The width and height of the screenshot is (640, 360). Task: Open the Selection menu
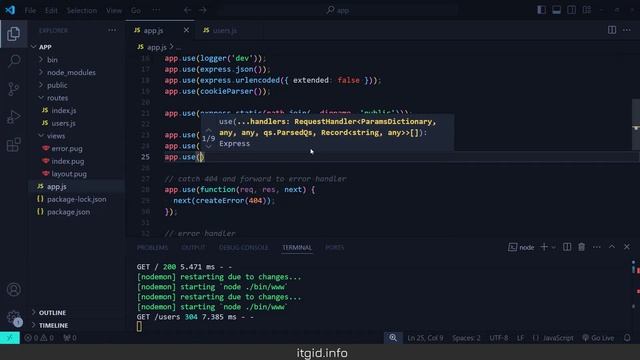click(82, 10)
